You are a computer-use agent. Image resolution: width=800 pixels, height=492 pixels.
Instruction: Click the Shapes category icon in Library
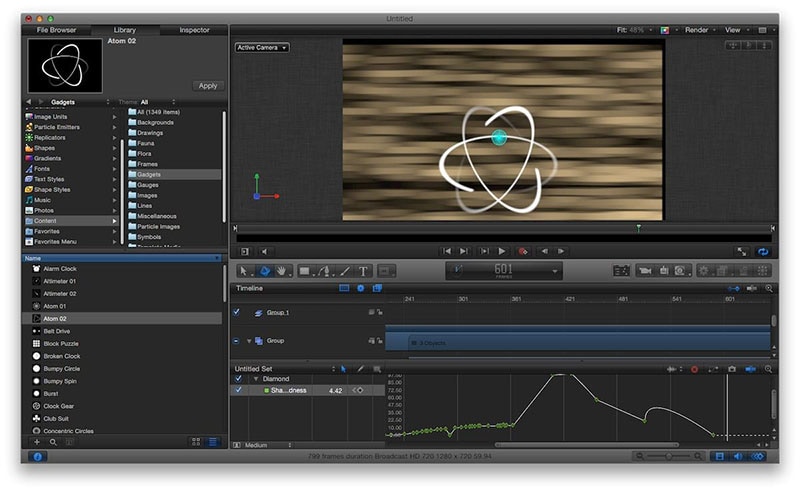pyautogui.click(x=28, y=149)
